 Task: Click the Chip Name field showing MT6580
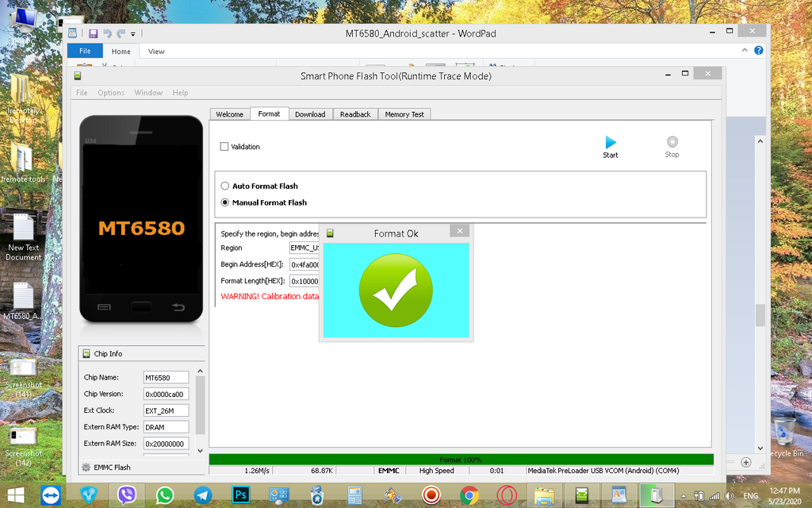pyautogui.click(x=167, y=377)
